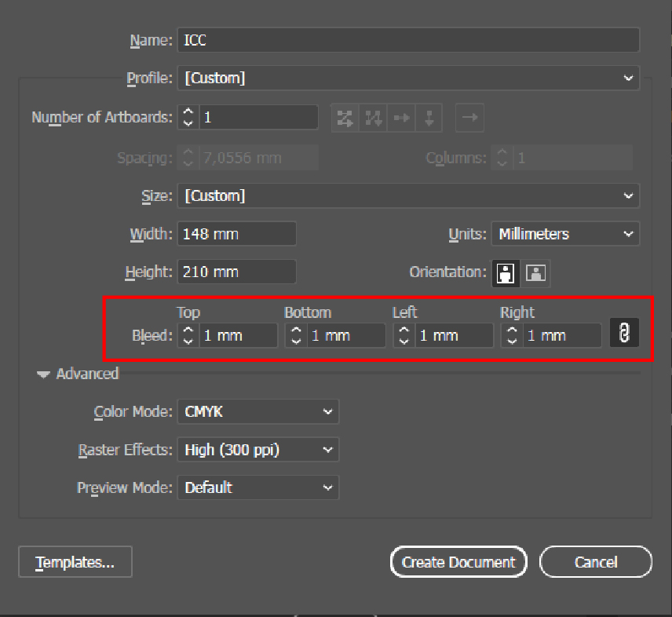Click the Grid by Column arrangement icon

[x=373, y=118]
